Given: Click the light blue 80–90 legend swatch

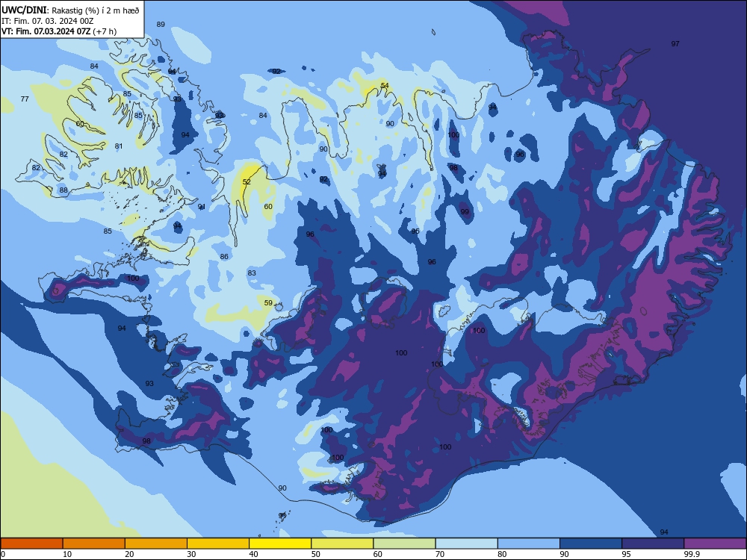Looking at the screenshot, I should (x=529, y=544).
